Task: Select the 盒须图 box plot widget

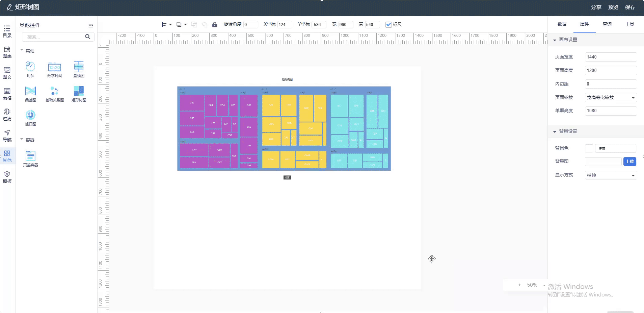Action: [x=79, y=69]
